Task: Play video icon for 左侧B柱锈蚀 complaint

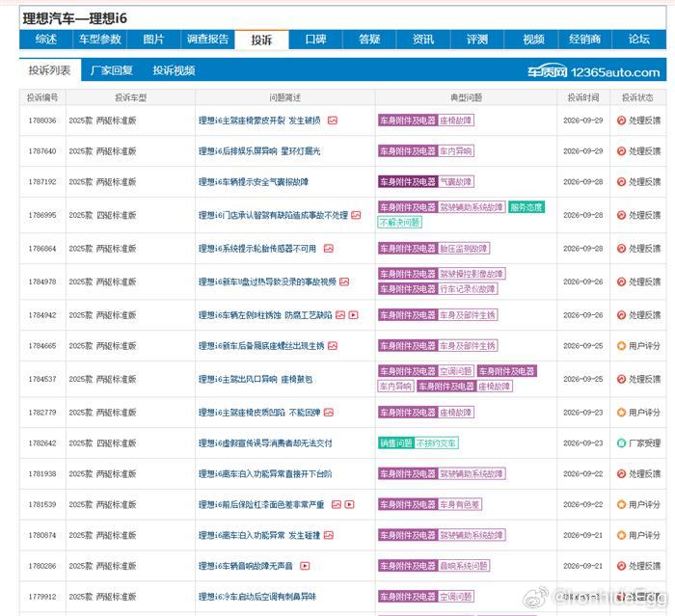Action: tap(354, 315)
